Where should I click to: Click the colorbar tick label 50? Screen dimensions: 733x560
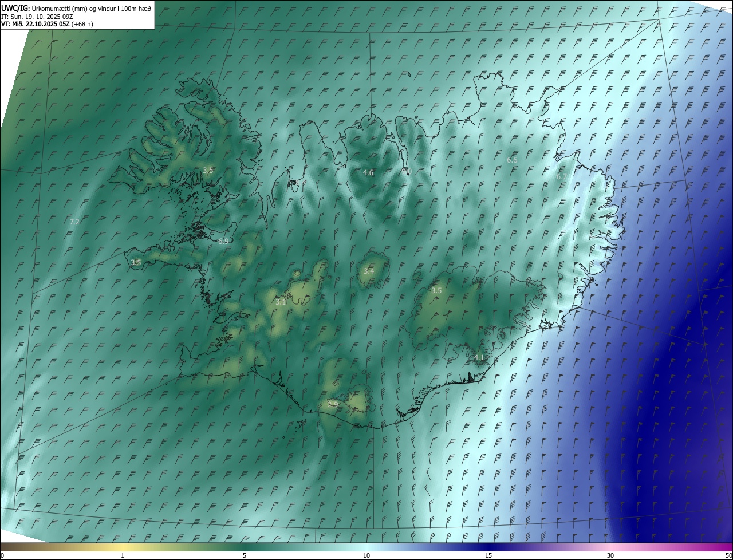point(728,555)
